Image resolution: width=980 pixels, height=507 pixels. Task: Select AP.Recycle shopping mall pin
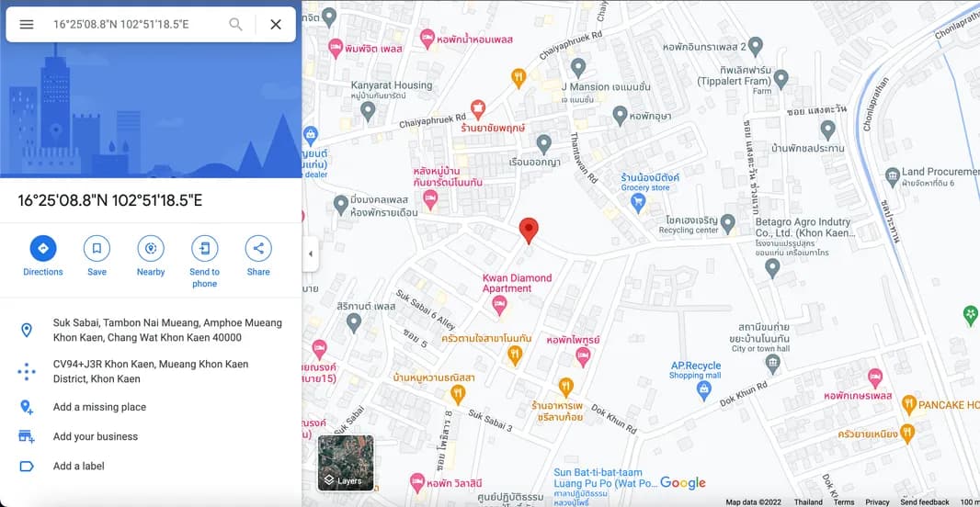click(704, 391)
